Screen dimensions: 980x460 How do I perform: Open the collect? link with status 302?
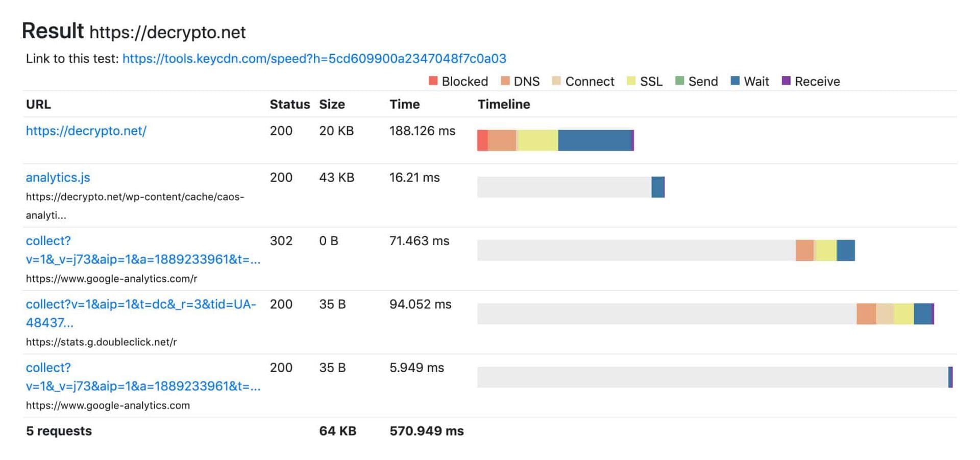click(x=143, y=250)
